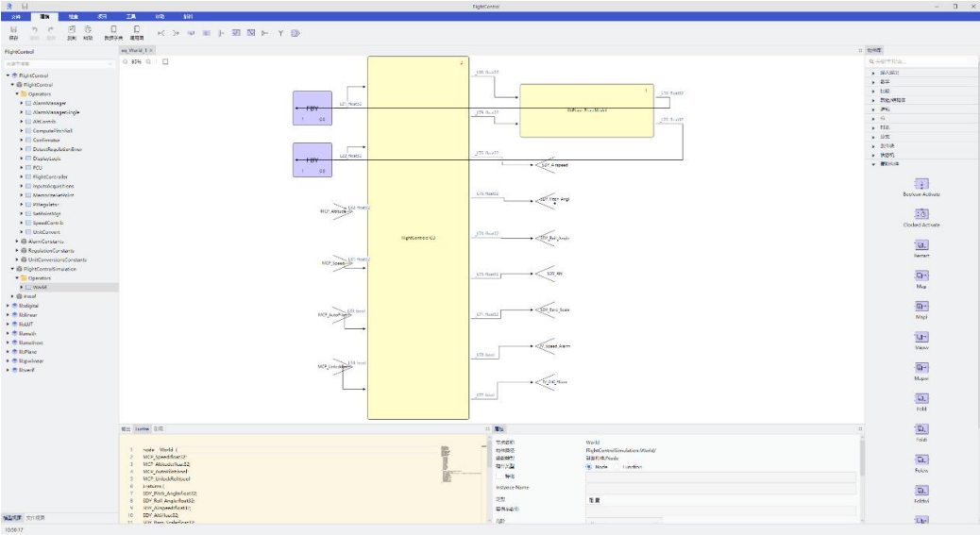Toggle the checkbox above Instance Name
The image size is (980, 535).
(x=499, y=476)
